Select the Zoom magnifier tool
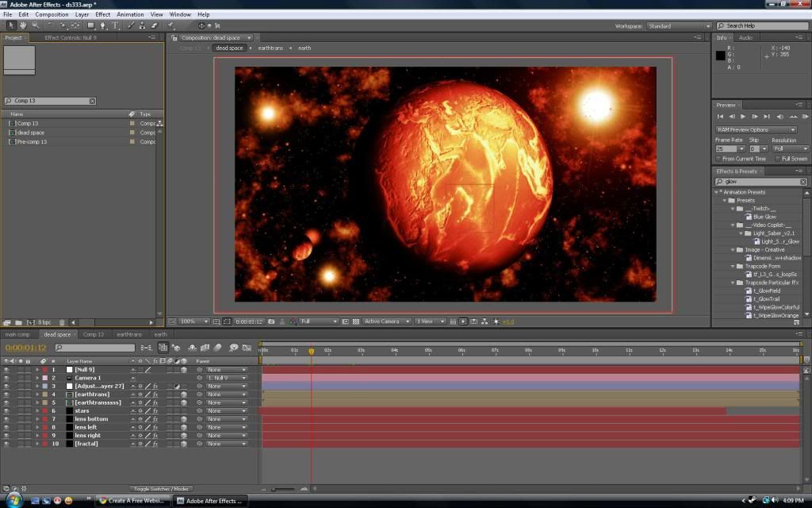The width and height of the screenshot is (812, 508). tap(35, 25)
